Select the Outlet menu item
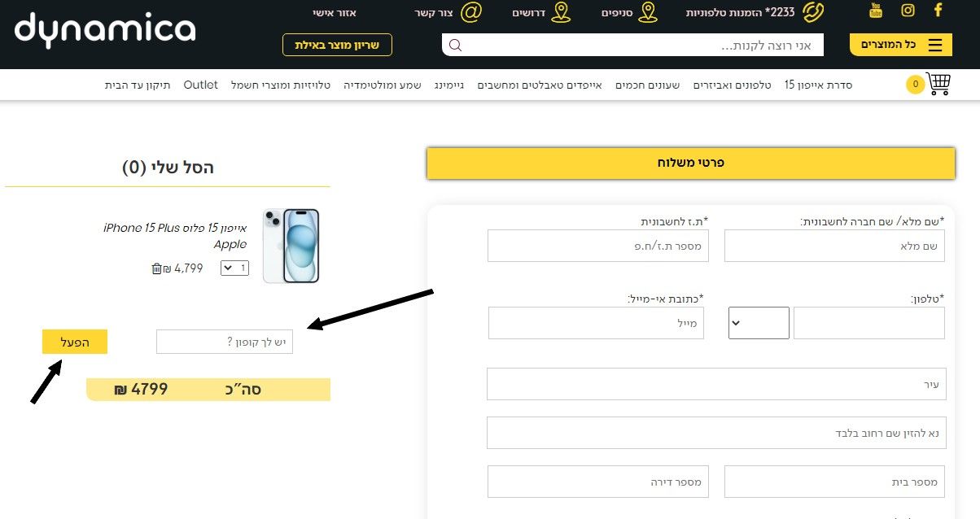The width and height of the screenshot is (980, 519). (x=200, y=85)
